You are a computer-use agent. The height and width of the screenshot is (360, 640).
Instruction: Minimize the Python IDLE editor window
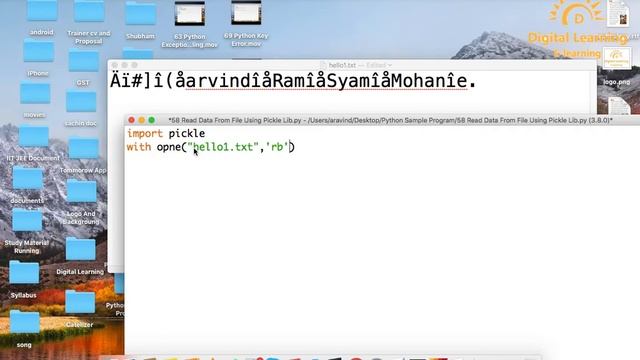tap(142, 120)
